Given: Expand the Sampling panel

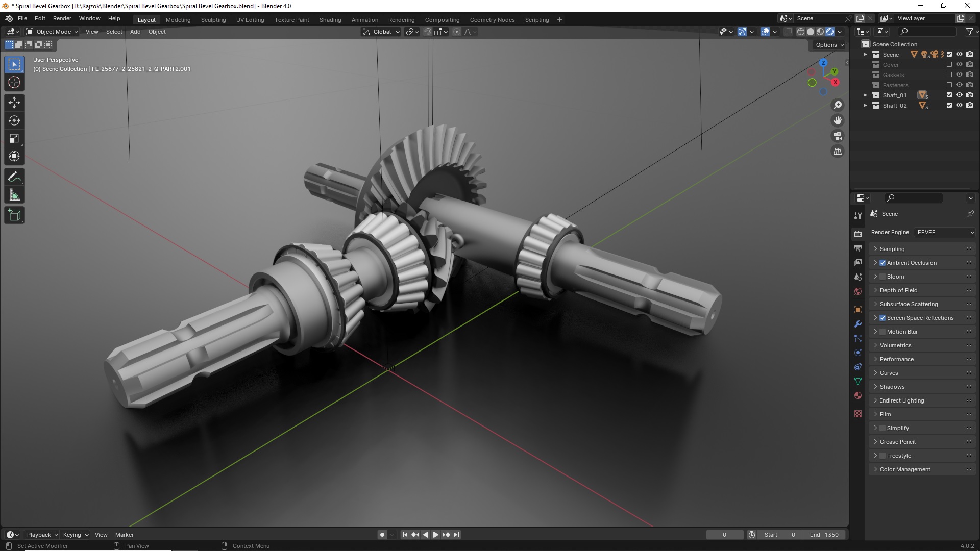Looking at the screenshot, I should (892, 249).
